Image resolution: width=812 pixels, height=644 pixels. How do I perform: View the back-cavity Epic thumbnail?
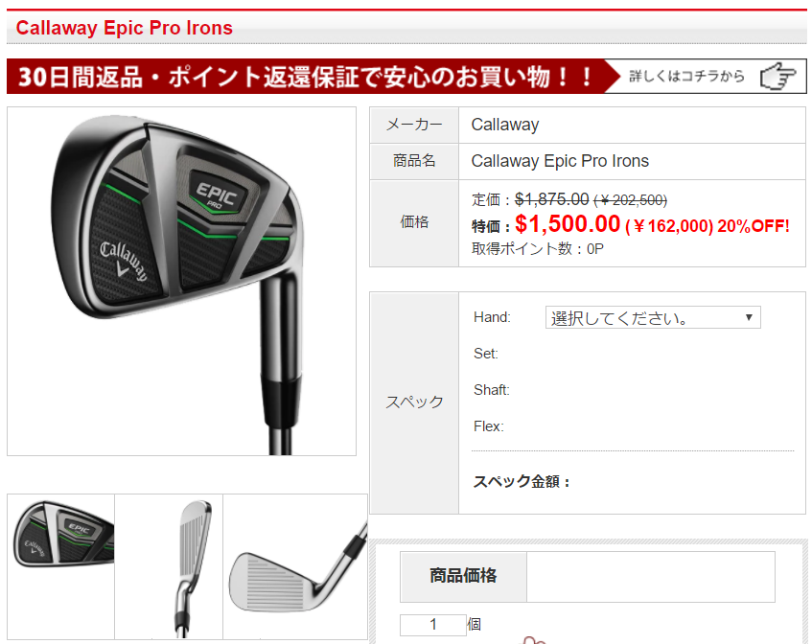(x=61, y=566)
